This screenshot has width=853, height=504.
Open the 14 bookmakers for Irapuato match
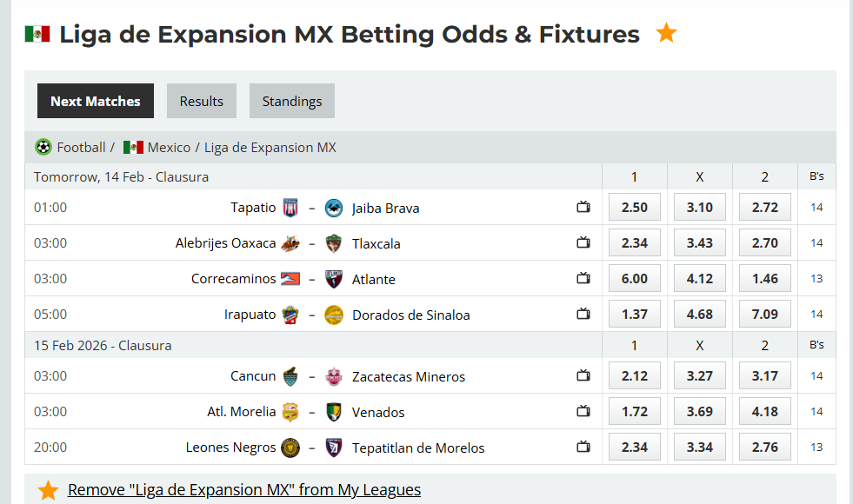(816, 314)
